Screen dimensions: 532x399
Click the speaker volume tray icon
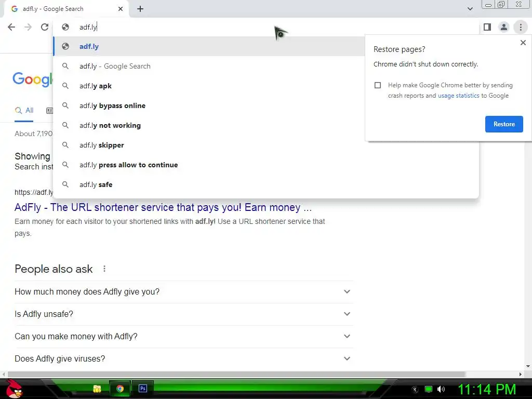(441, 389)
